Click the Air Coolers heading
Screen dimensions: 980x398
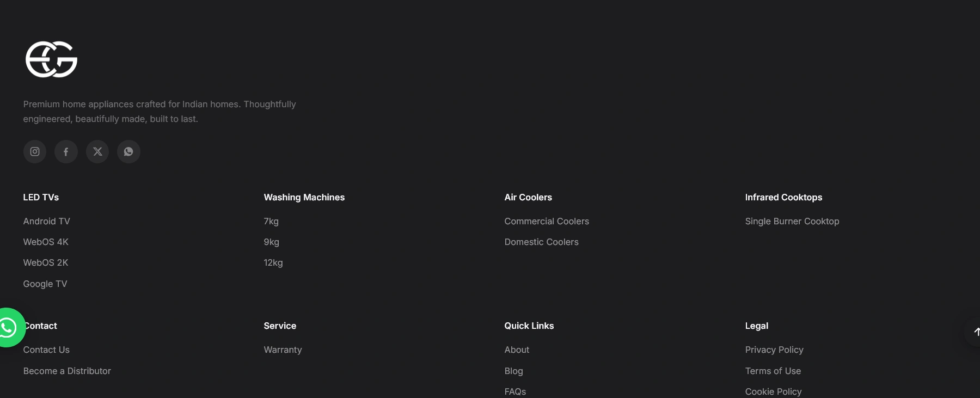point(528,197)
